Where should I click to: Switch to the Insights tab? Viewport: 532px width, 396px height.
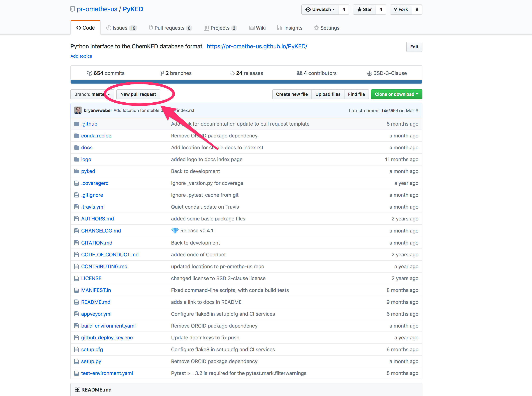(x=290, y=28)
